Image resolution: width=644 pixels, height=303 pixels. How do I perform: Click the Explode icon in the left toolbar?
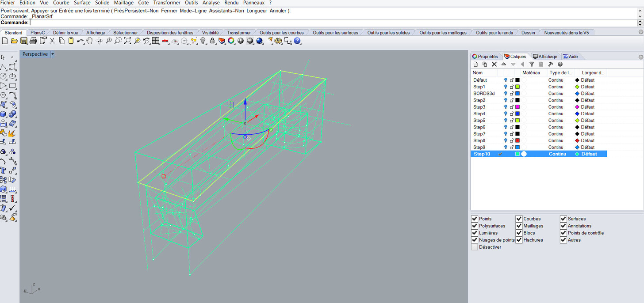click(x=12, y=133)
